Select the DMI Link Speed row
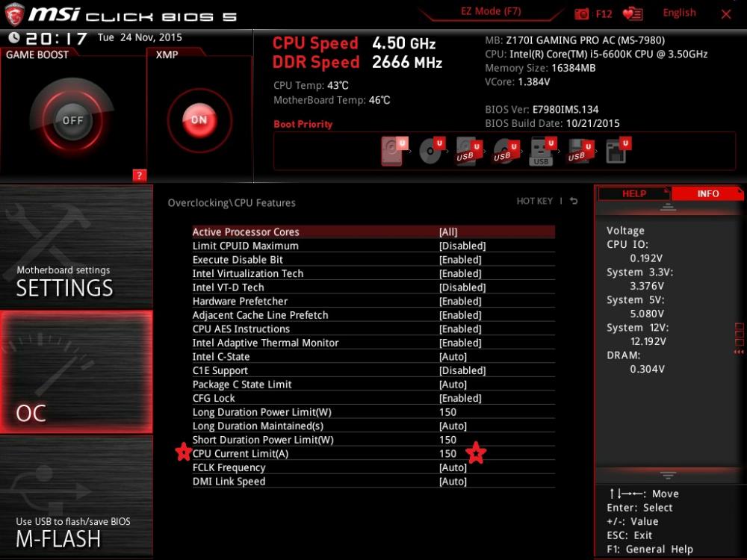 (x=373, y=481)
